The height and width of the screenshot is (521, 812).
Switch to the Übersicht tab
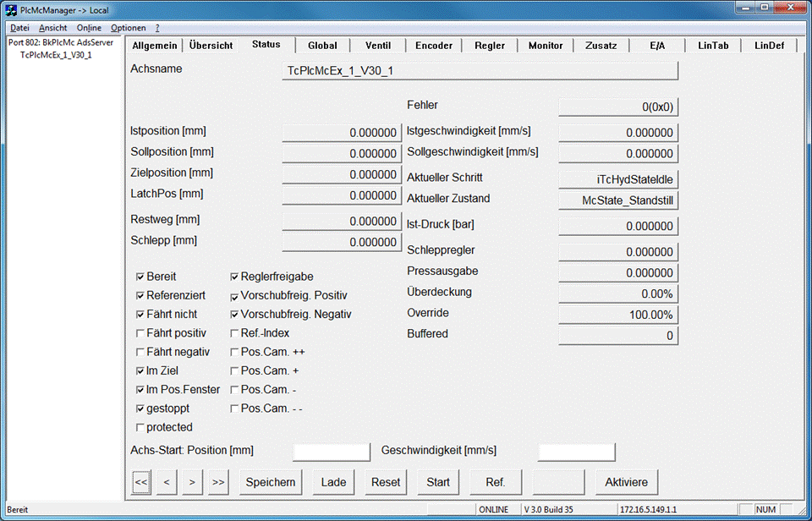pos(211,46)
